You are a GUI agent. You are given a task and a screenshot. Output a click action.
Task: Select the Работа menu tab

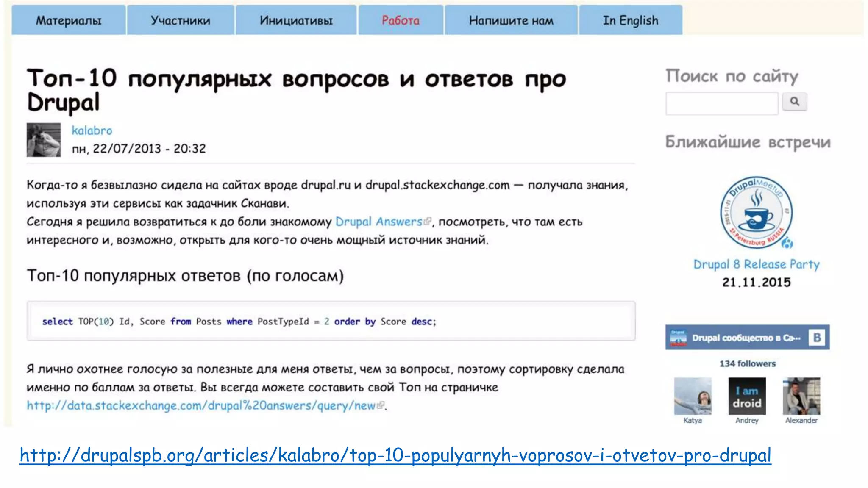pyautogui.click(x=401, y=20)
